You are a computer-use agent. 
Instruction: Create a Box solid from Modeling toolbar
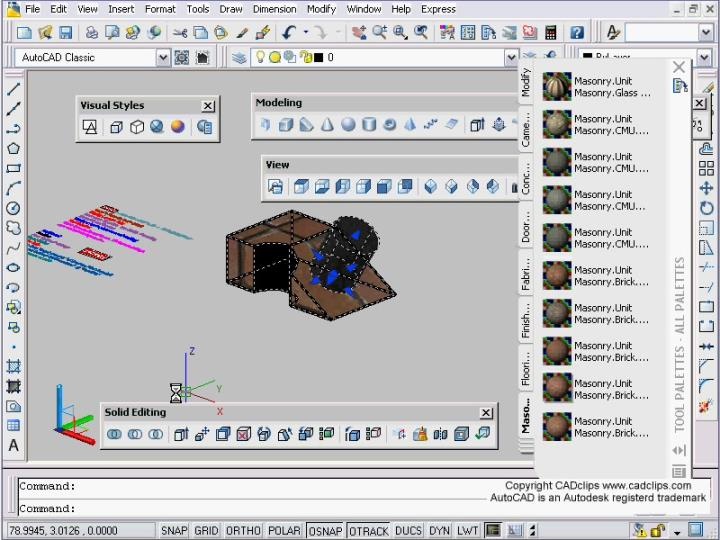tap(286, 124)
